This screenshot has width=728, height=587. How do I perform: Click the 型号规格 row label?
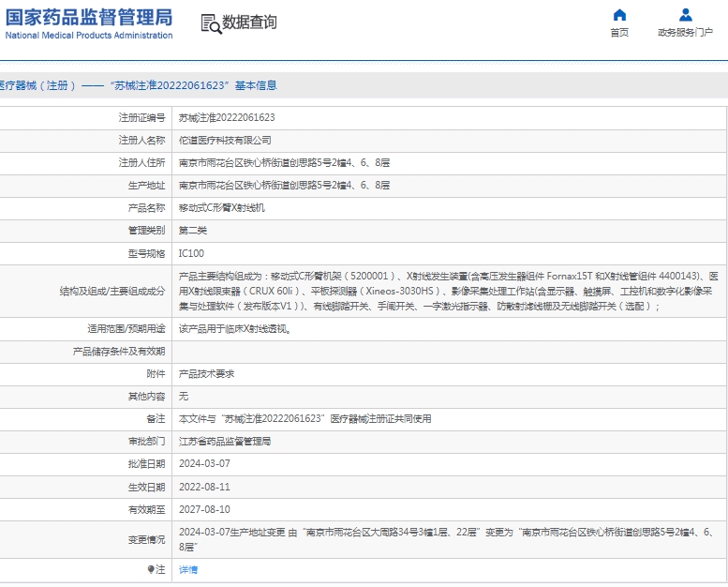click(147, 253)
